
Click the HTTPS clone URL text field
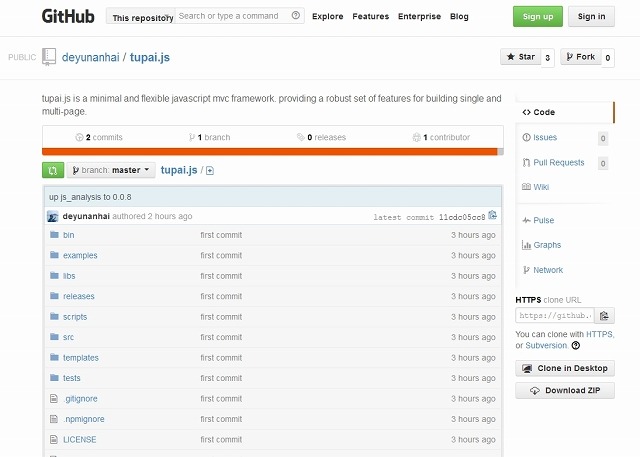(555, 315)
